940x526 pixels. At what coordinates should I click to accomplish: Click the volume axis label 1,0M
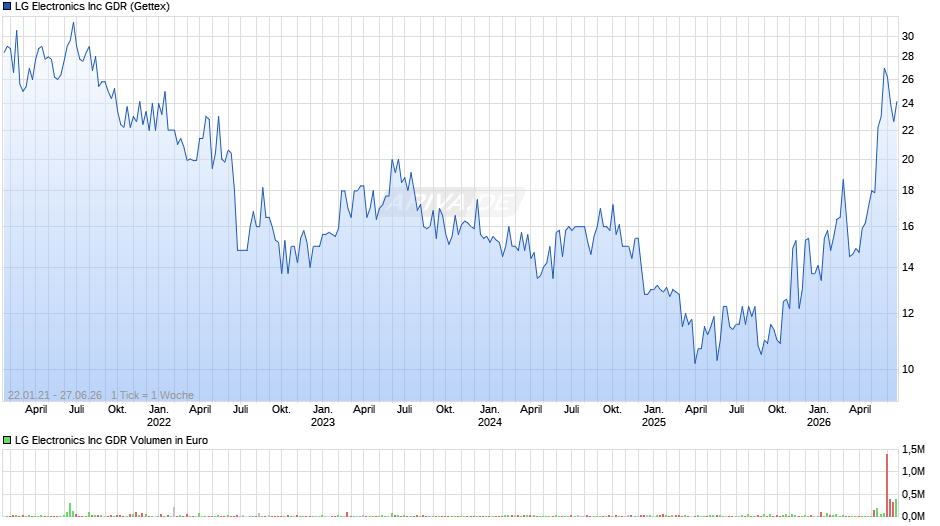(913, 471)
